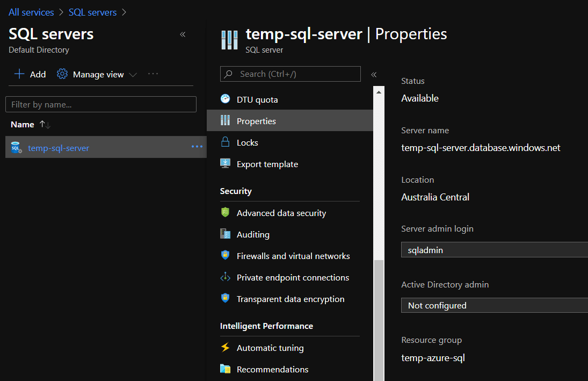588x381 pixels.
Task: Click the large SQL server header icon
Action: pos(229,40)
